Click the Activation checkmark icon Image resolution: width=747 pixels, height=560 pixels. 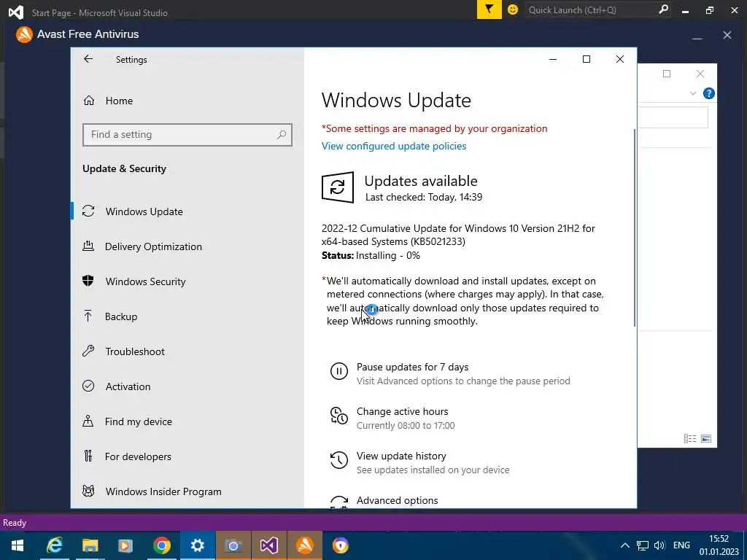tap(88, 386)
